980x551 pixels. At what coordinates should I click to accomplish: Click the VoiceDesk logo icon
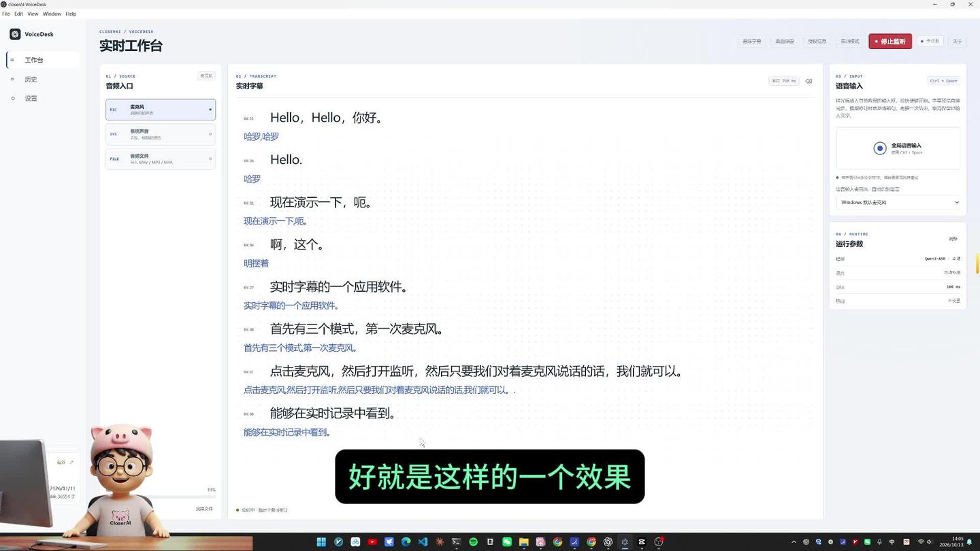pos(15,34)
